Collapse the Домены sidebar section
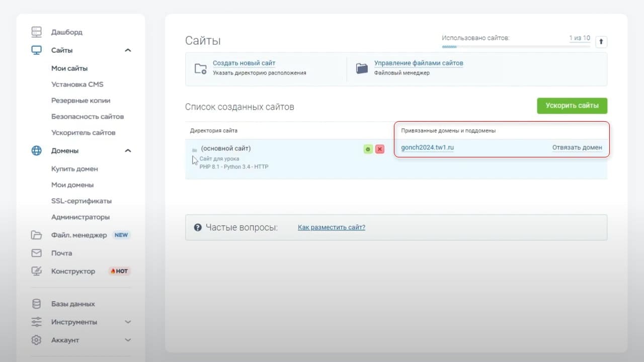 (128, 151)
